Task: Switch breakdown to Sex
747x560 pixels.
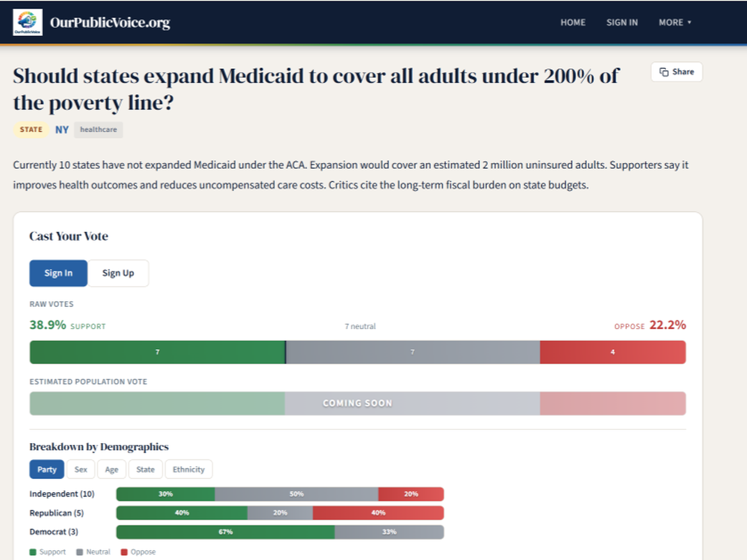Action: tap(81, 469)
